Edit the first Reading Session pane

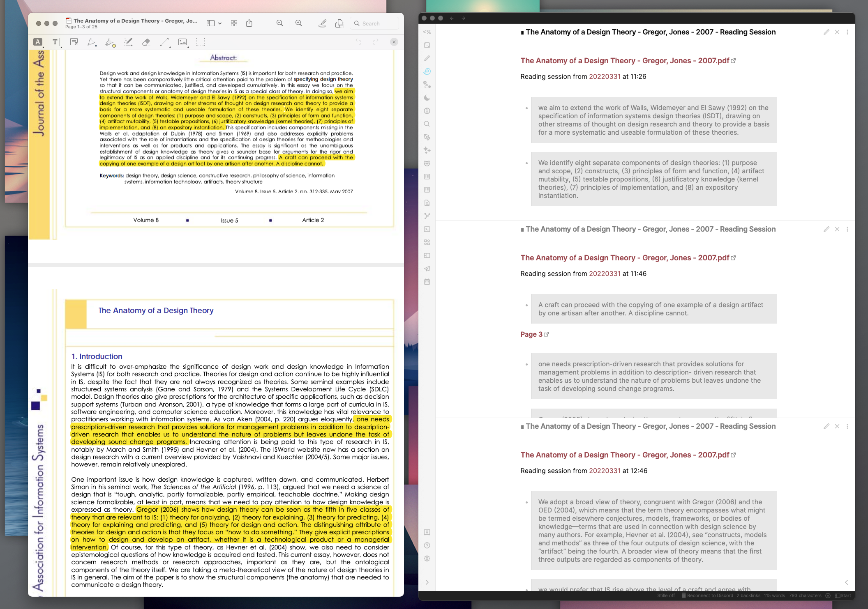[x=826, y=32]
